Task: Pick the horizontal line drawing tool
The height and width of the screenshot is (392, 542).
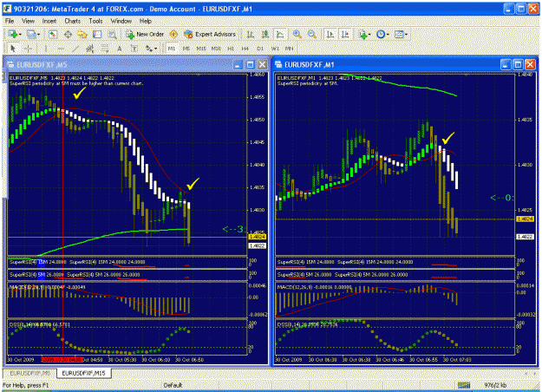Action: click(x=61, y=49)
